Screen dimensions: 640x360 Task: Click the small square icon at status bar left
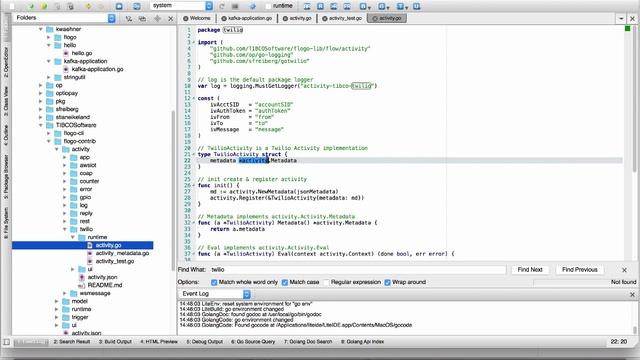[7, 342]
